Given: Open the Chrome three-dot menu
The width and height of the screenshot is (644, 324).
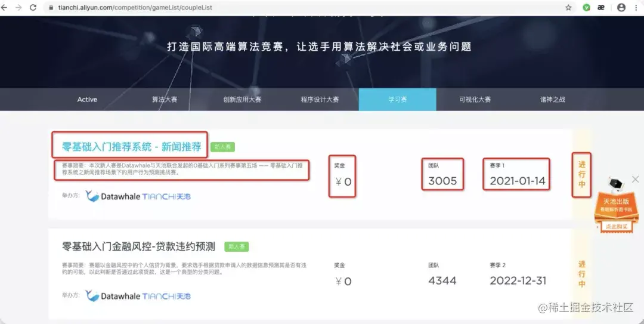Looking at the screenshot, I should click(636, 7).
